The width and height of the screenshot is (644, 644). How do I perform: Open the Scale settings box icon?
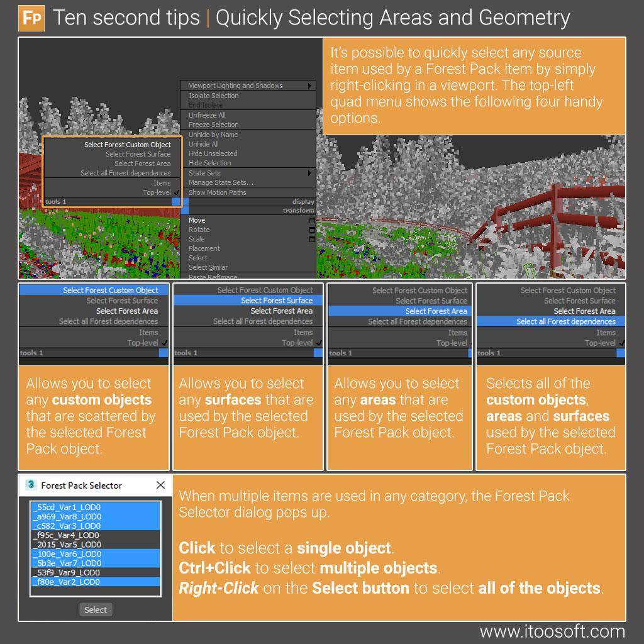pos(313,239)
